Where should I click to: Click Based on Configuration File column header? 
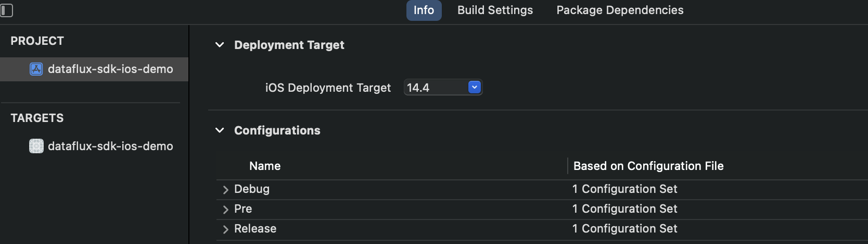click(648, 166)
